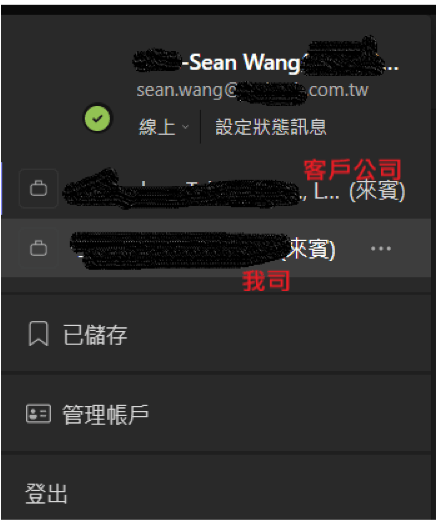Viewport: 436px width, 522px height.
Task: Switch to the 客戶公司 guest tenant entry
Action: pyautogui.click(x=217, y=189)
